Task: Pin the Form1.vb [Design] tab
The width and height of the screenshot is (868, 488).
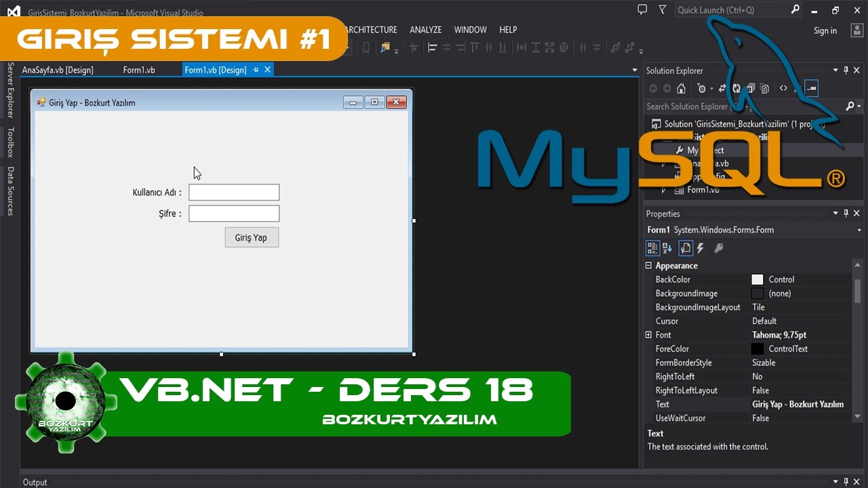Action: click(x=256, y=70)
